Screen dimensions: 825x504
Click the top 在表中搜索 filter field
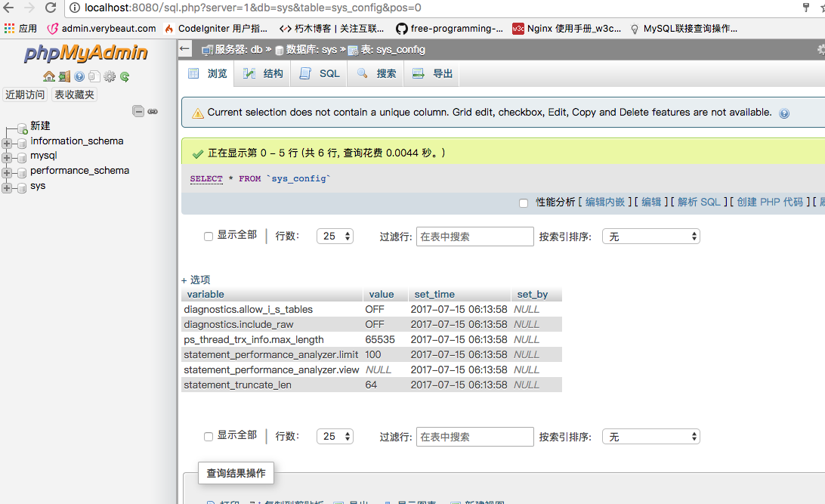click(474, 237)
